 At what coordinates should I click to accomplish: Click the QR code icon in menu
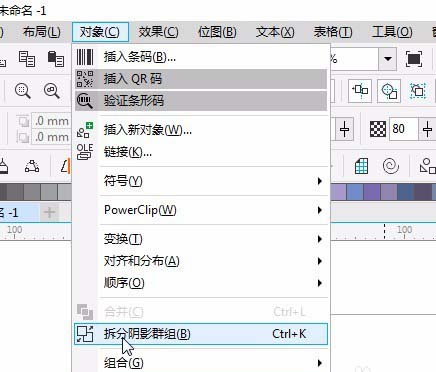85,79
